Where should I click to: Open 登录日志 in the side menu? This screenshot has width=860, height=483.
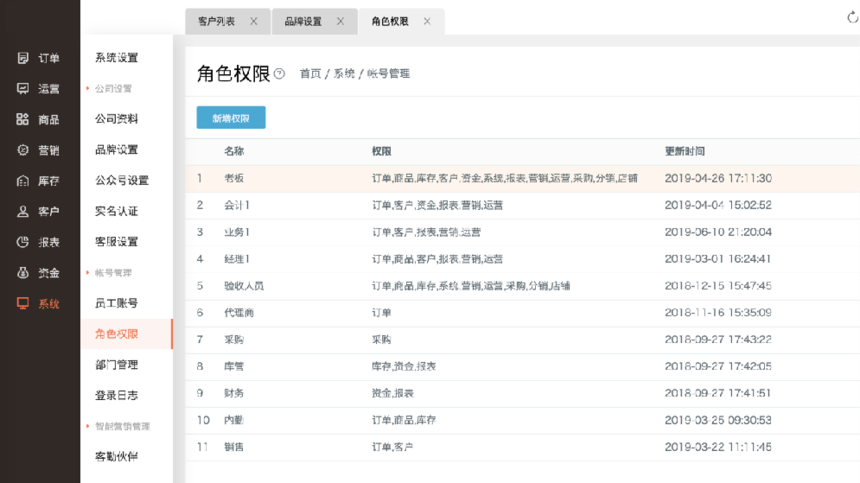(x=116, y=395)
